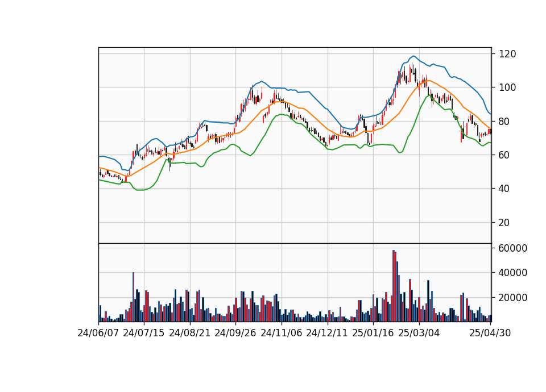Click the 40000 volume axis label
546x392 pixels.
click(513, 273)
